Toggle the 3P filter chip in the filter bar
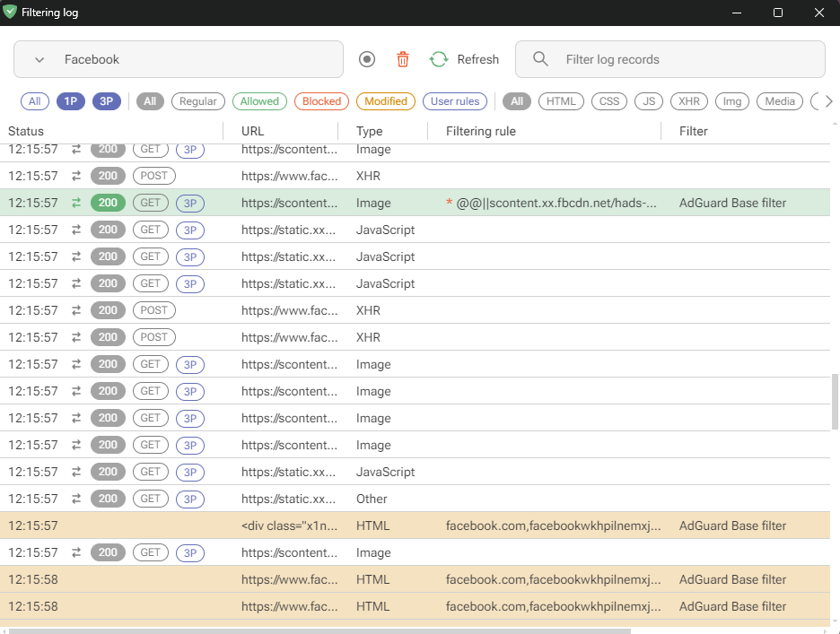The height and width of the screenshot is (634, 840). point(107,101)
